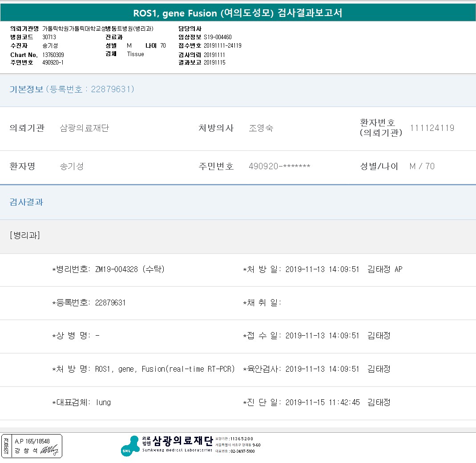Click the SML teal logo icon
The width and height of the screenshot is (476, 463).
coord(130,446)
